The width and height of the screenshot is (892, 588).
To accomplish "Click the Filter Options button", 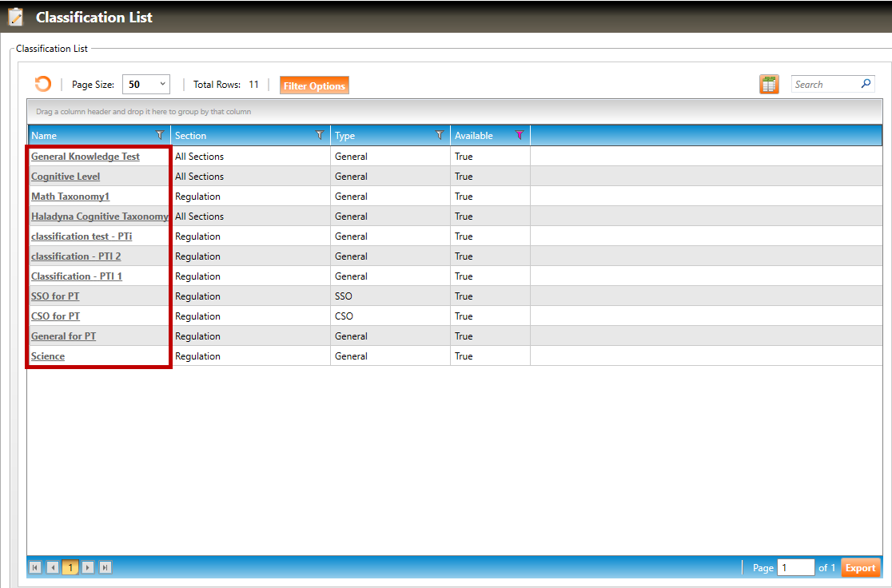I will pyautogui.click(x=314, y=85).
